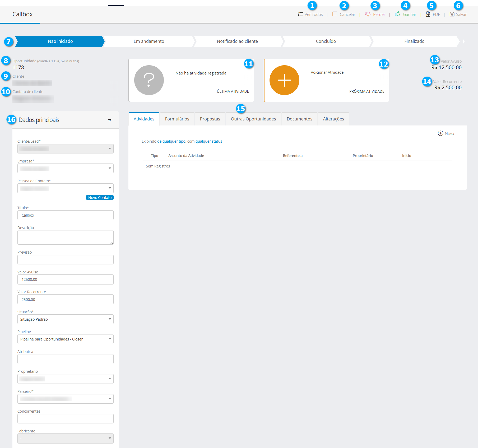Switch to the Propostas tab
Image resolution: width=478 pixels, height=448 pixels.
click(210, 119)
